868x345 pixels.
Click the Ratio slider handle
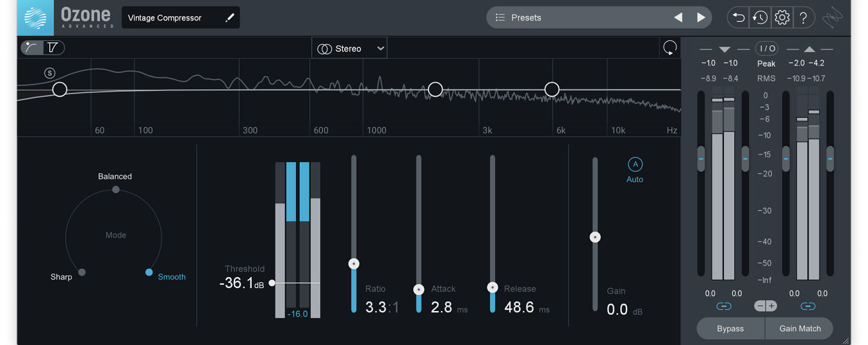[x=354, y=264]
